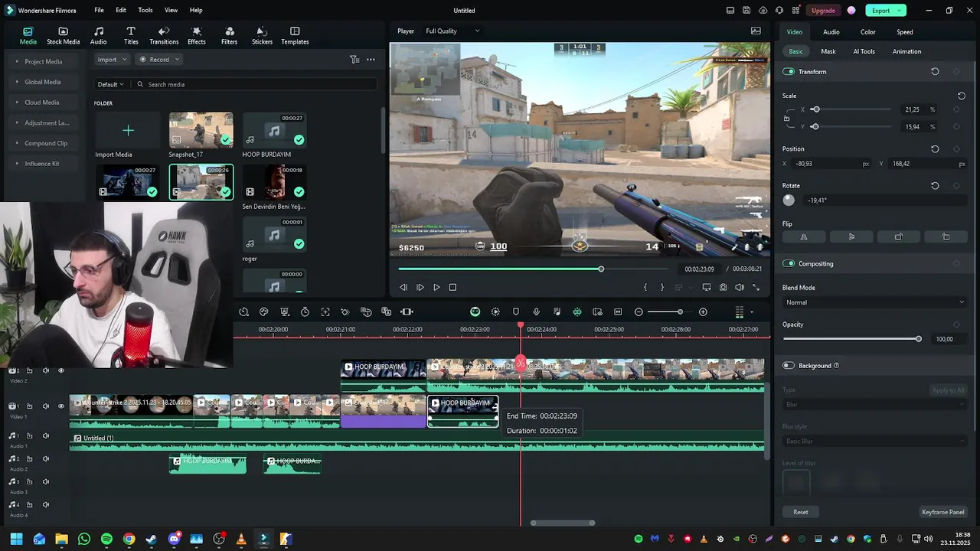Click the Upgrade button
Viewport: 980px width, 551px height.
(823, 10)
